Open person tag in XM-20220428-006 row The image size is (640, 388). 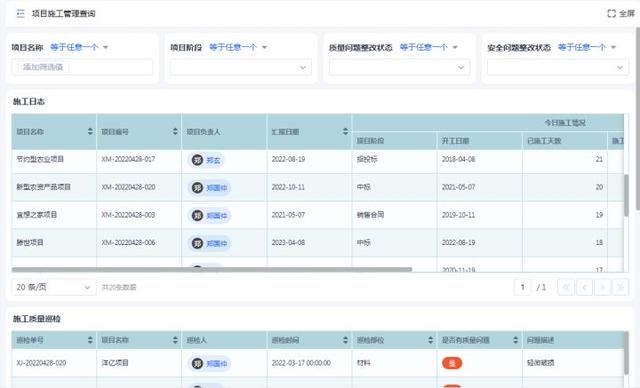point(209,243)
